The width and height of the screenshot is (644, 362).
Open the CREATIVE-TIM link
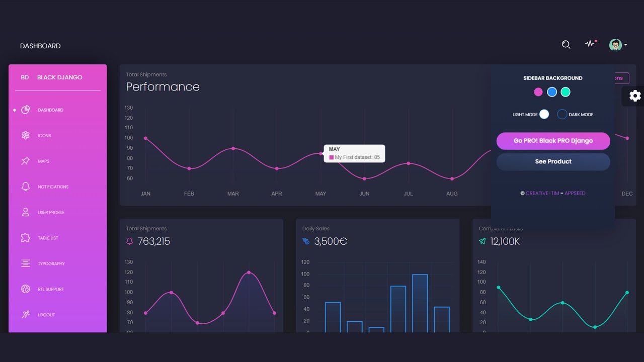tap(542, 193)
